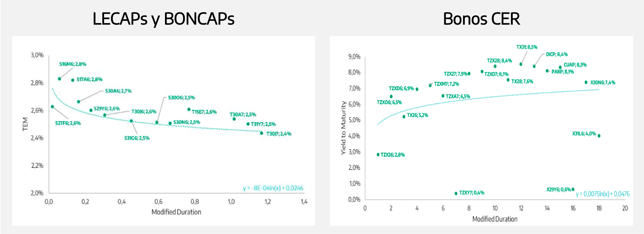
Task: Click the T30J7 data point
Action: [262, 133]
